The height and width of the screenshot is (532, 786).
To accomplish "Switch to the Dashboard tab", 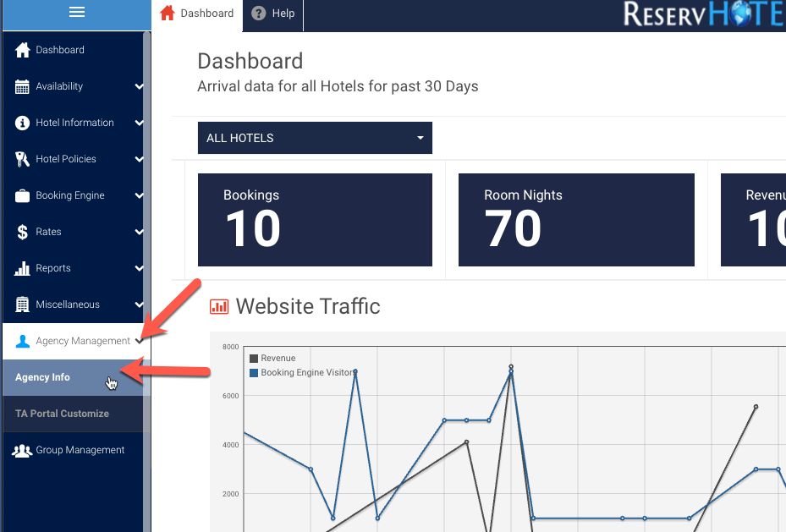I will coord(197,14).
